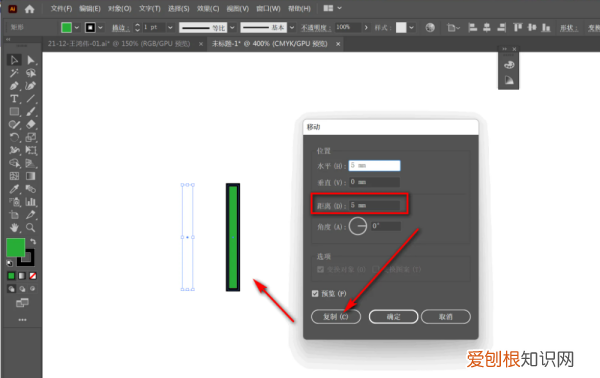600x378 pixels.
Task: Set paint mode to None
Action: 33,276
